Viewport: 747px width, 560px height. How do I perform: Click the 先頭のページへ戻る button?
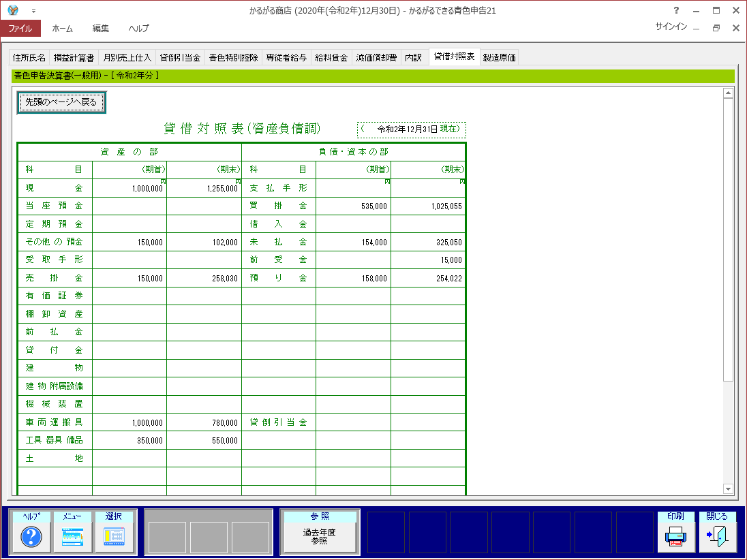tap(61, 102)
